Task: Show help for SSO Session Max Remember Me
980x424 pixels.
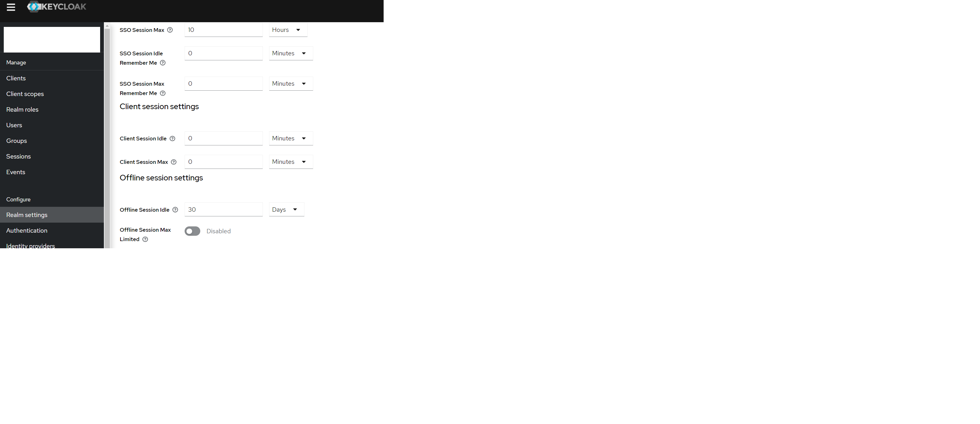Action: point(163,93)
